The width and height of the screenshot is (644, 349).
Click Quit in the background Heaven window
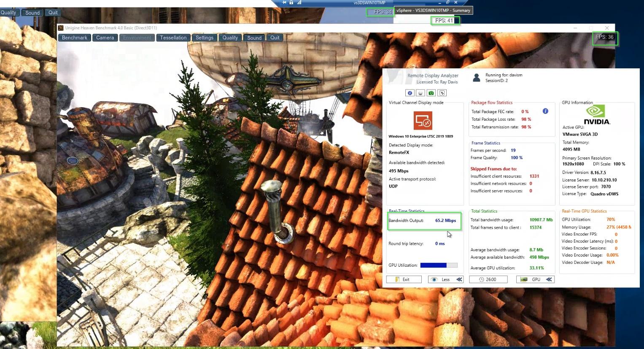tap(53, 13)
